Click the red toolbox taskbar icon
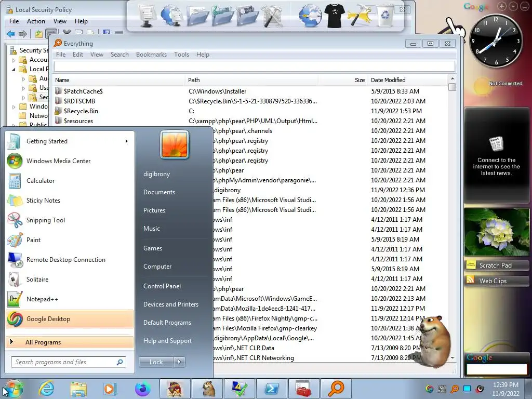 click(303, 388)
